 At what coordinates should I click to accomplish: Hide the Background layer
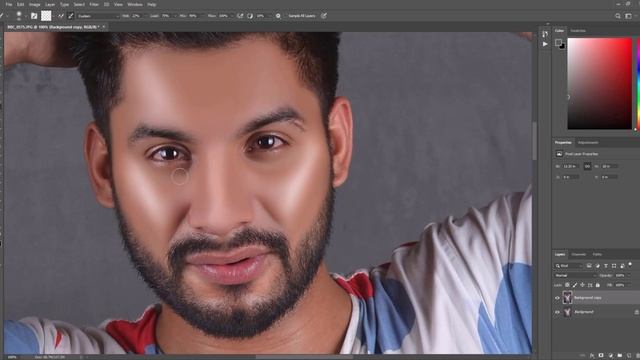tap(557, 312)
